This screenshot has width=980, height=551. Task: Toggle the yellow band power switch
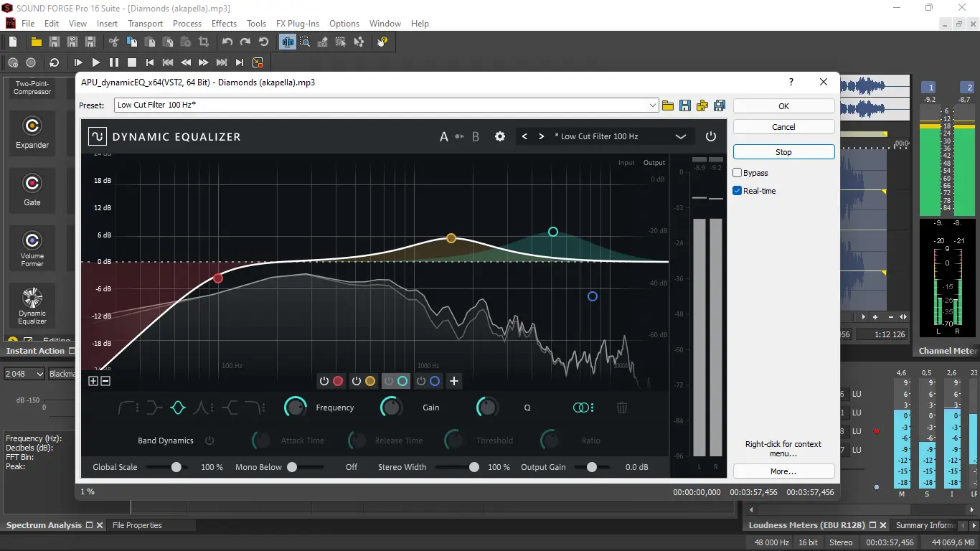pos(357,381)
